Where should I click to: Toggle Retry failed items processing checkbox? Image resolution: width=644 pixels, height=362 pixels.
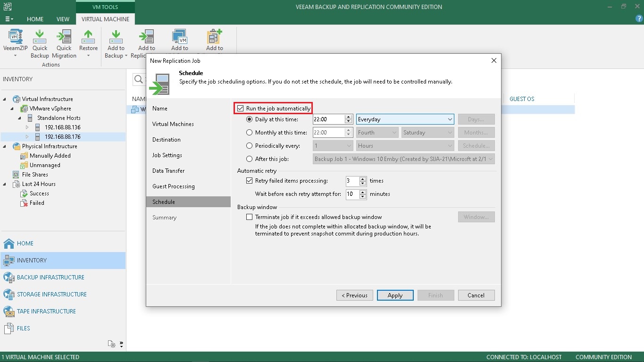coord(250,181)
